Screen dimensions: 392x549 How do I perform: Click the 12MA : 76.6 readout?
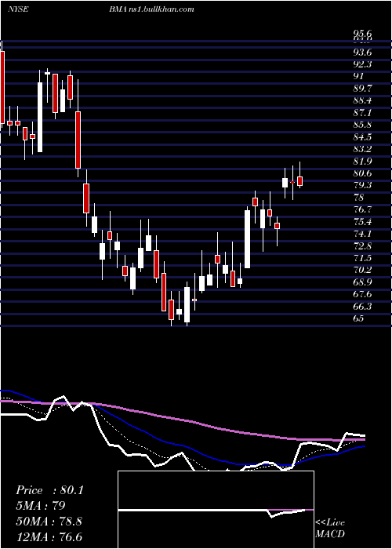pyautogui.click(x=49, y=537)
